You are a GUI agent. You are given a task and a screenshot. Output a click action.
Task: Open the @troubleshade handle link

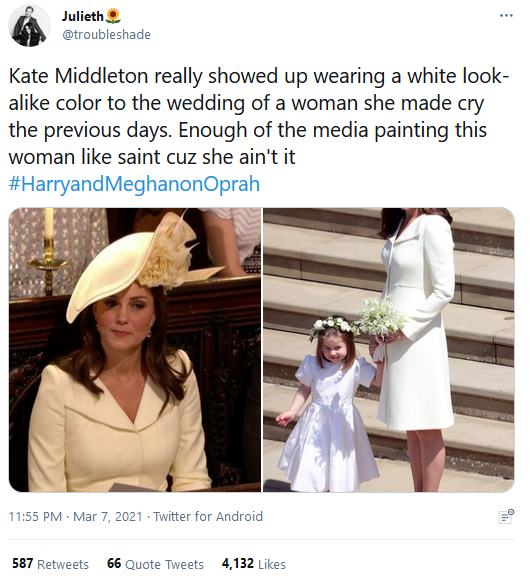click(107, 35)
